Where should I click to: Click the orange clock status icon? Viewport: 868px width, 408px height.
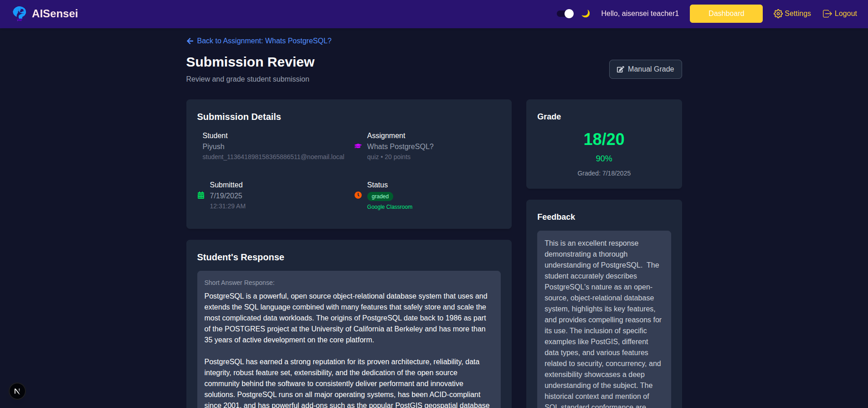tap(358, 195)
